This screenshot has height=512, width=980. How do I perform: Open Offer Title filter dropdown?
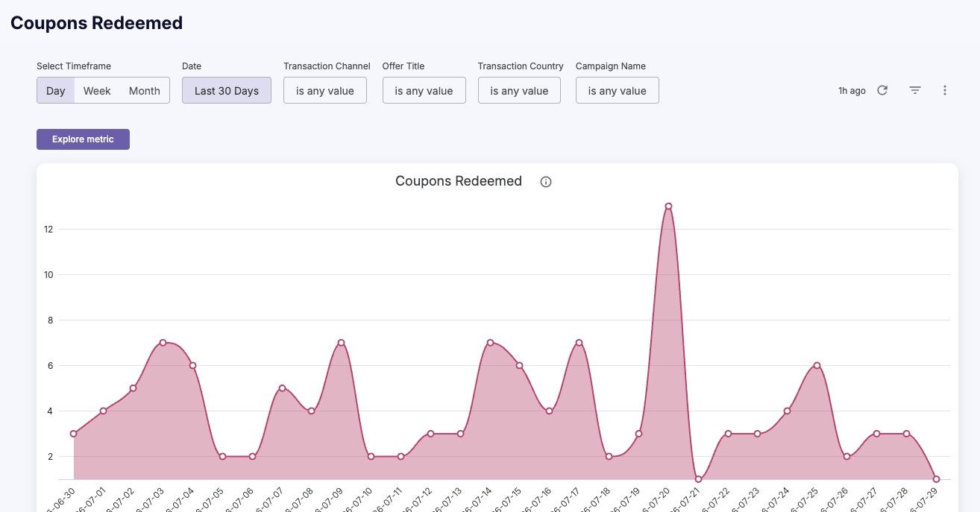click(x=424, y=91)
